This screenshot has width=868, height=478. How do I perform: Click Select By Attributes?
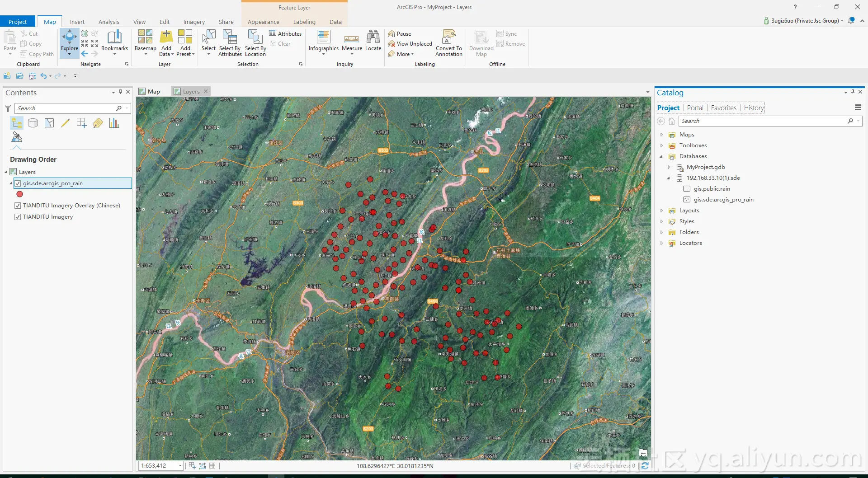(230, 42)
